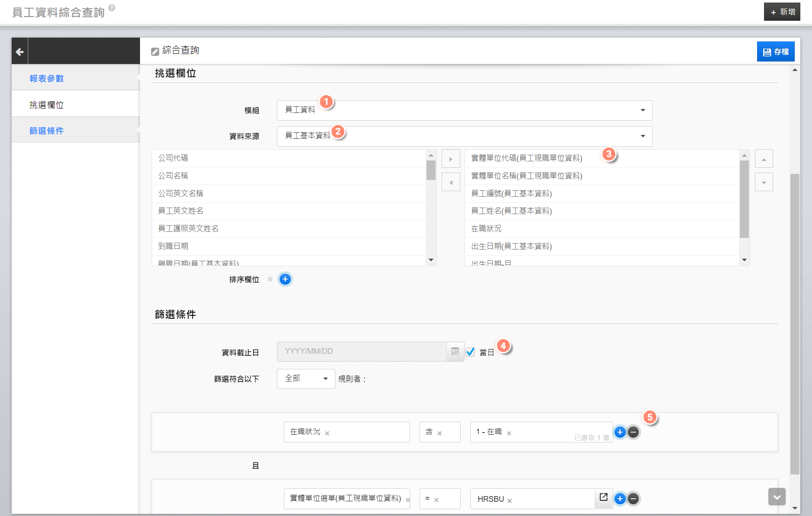Add a sort field with plus icon

pos(285,279)
